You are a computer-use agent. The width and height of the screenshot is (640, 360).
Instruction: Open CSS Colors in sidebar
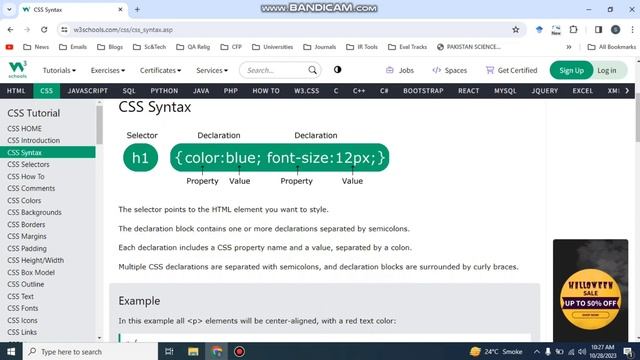pos(24,200)
